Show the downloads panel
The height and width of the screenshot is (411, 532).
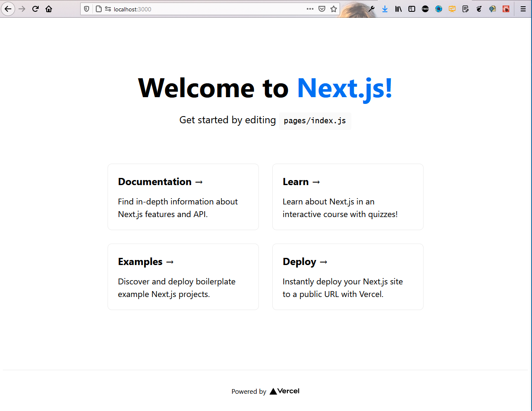click(385, 9)
